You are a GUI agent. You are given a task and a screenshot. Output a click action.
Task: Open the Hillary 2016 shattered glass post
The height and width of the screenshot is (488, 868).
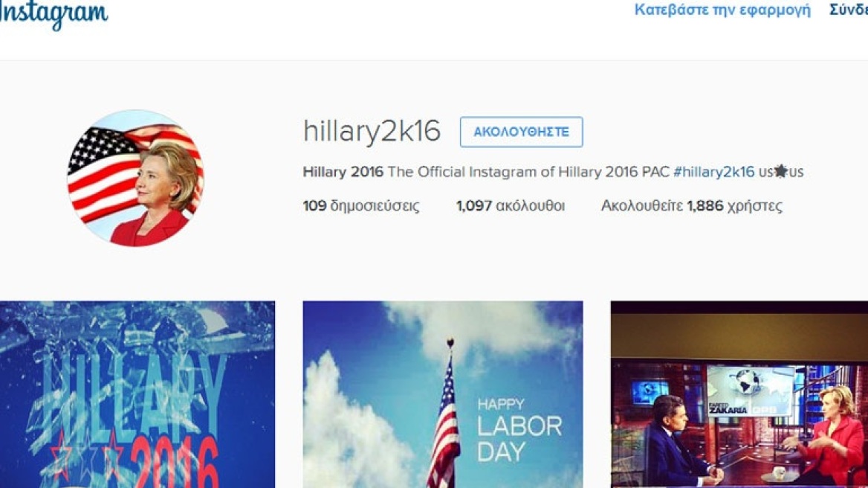[137, 394]
